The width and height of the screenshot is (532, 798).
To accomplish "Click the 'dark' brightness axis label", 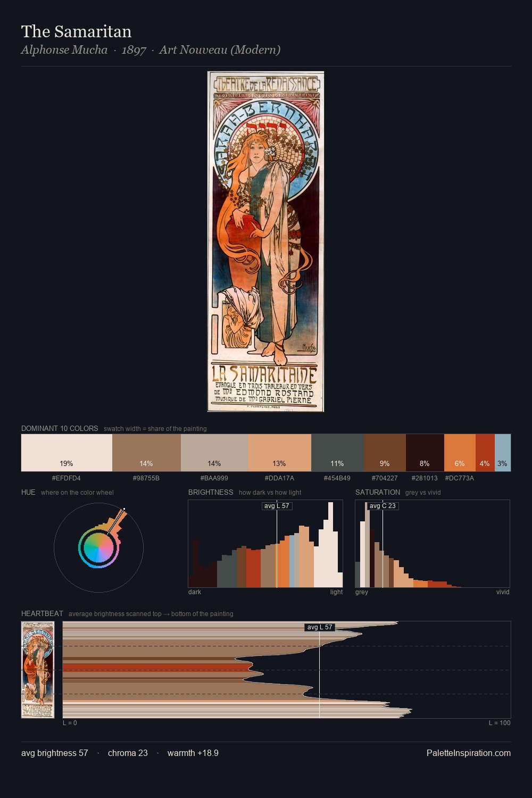I will [x=195, y=592].
